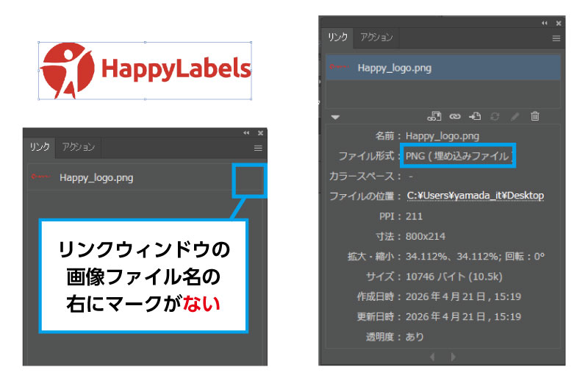The height and width of the screenshot is (381, 588).
Task: Click the Update Link refresh icon
Action: [x=495, y=116]
